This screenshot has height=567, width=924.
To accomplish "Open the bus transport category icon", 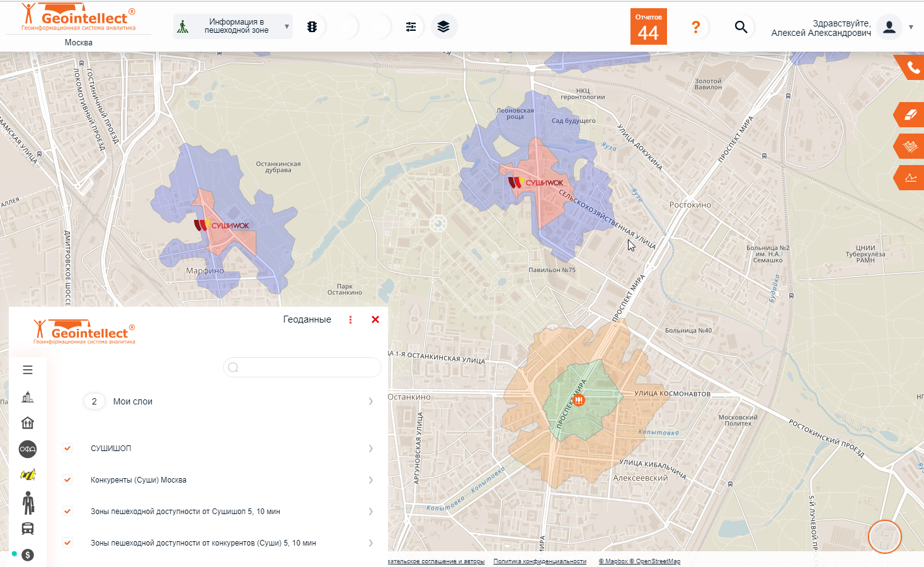I will pyautogui.click(x=28, y=529).
